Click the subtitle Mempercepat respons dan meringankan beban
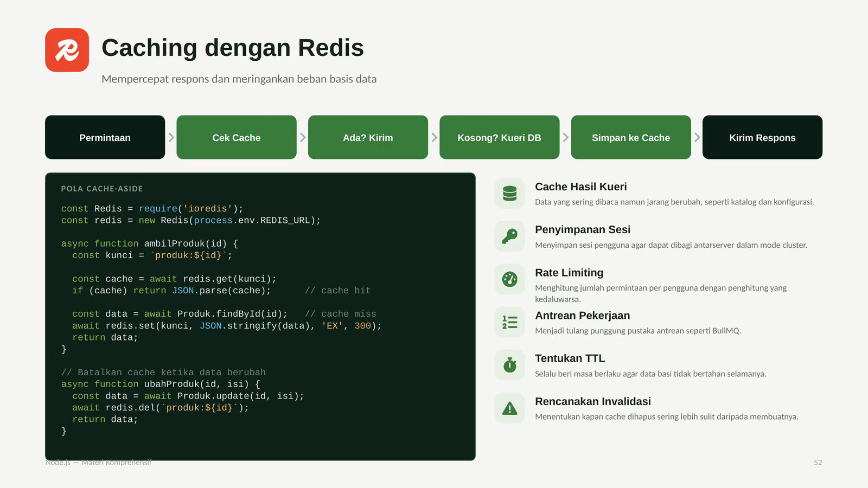Viewport: 868px width, 488px height. tap(239, 79)
